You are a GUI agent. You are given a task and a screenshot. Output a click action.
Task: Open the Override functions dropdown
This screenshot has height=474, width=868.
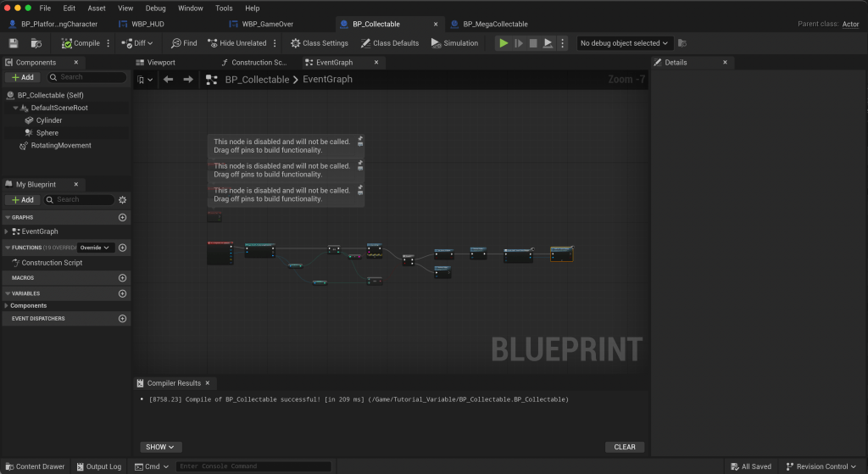[95, 248]
